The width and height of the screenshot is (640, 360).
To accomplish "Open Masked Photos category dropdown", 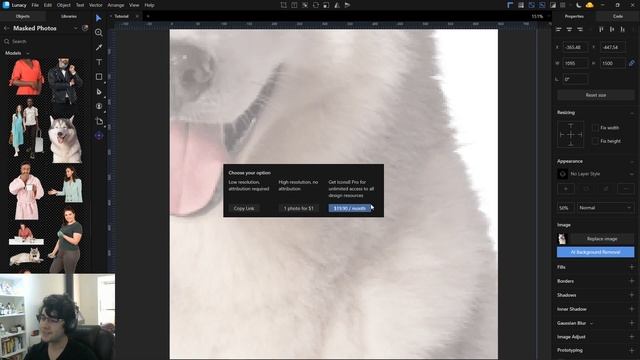I will (76, 28).
